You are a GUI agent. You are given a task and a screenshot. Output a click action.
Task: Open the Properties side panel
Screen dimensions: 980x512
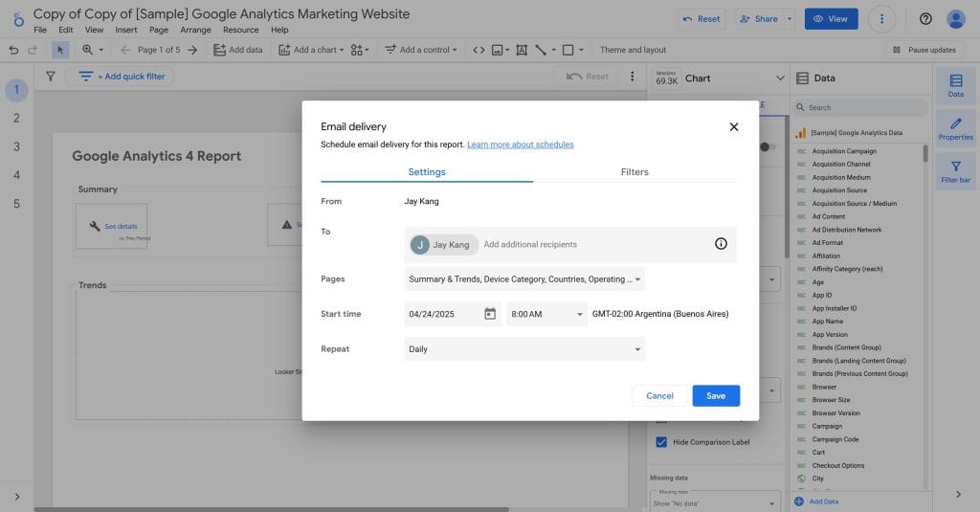[x=956, y=129]
